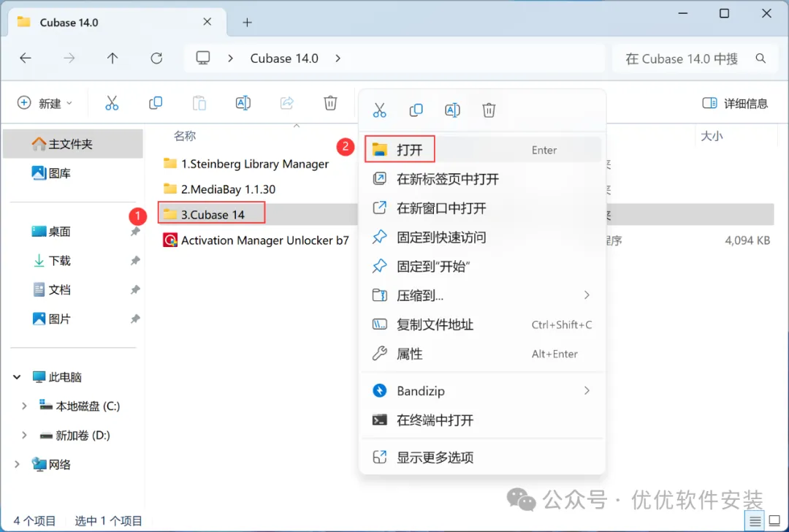Click the search box 在 Cubase 14.0 中搜
Image resolution: width=789 pixels, height=532 pixels.
pyautogui.click(x=682, y=59)
